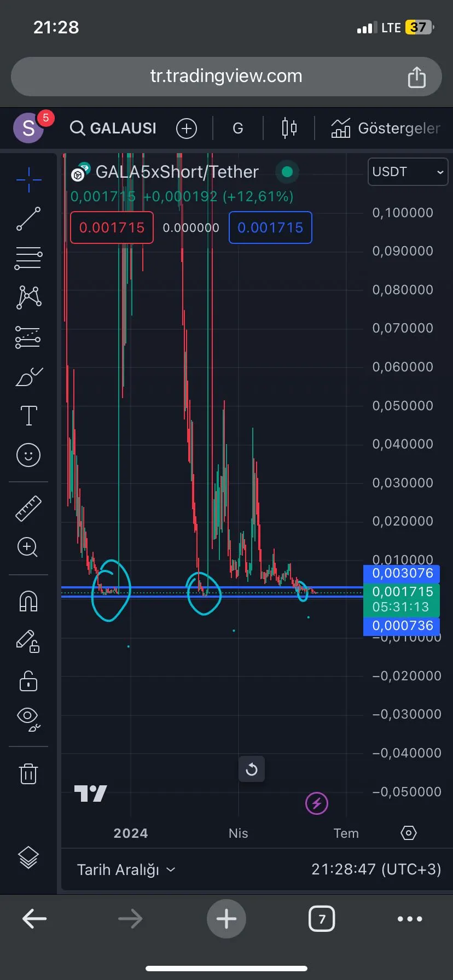Toggle stay in drawing mode
The height and width of the screenshot is (980, 453).
coord(28,641)
